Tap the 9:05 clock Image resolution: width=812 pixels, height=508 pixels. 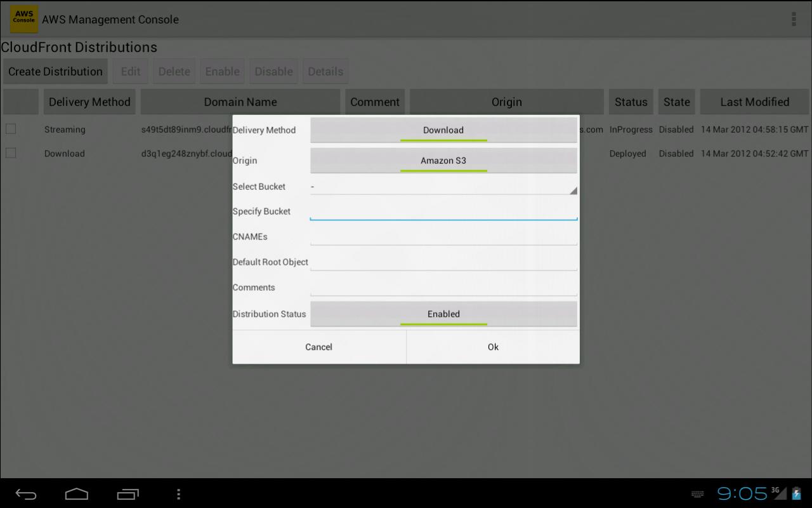pos(742,493)
